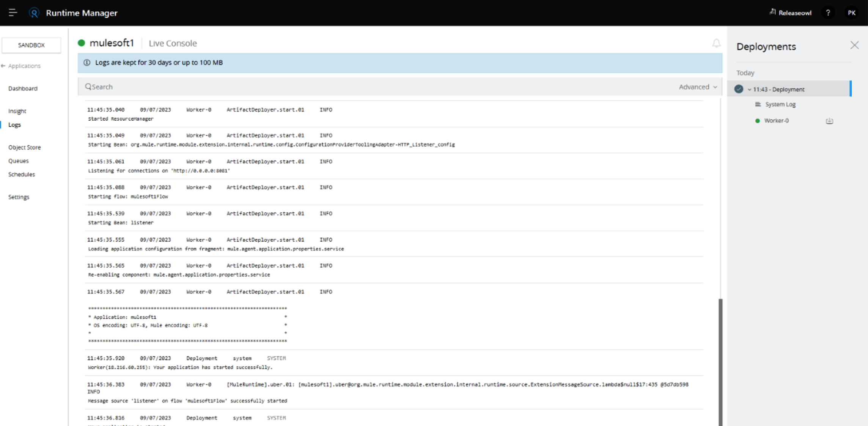Click the deployment checkmark status icon
The image size is (868, 426).
pos(739,89)
